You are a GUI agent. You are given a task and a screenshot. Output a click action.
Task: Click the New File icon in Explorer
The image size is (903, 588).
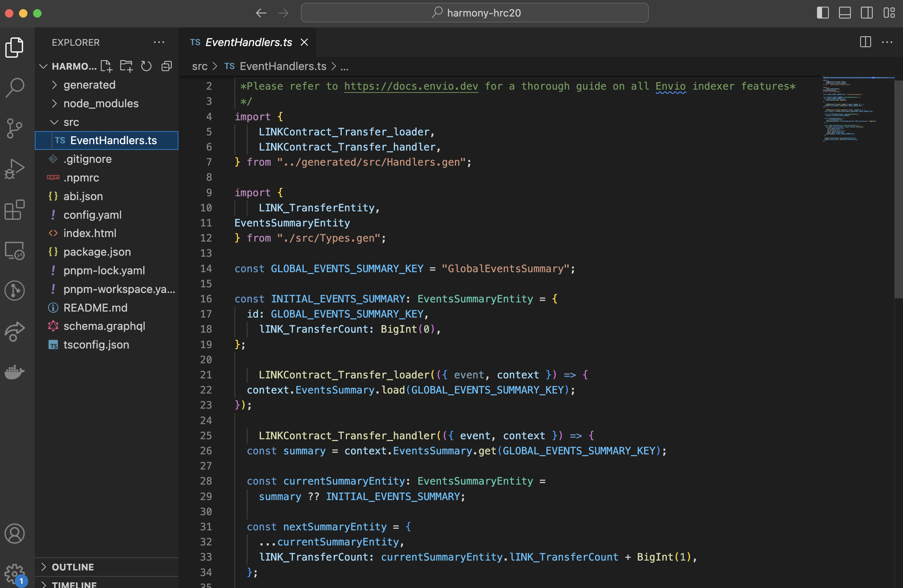(106, 66)
